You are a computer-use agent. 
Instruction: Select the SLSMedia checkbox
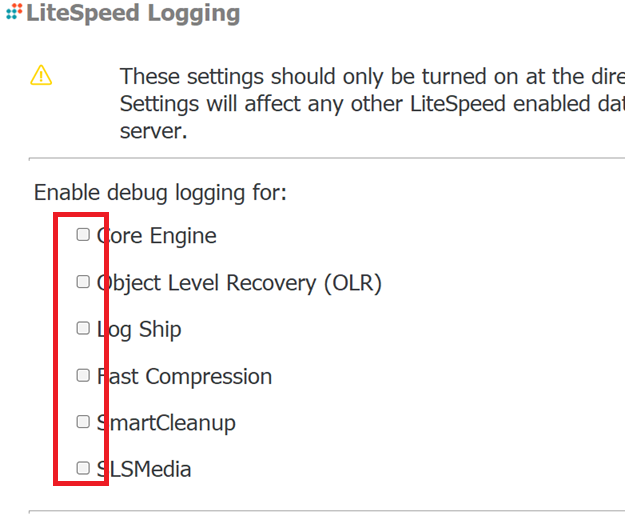[83, 468]
